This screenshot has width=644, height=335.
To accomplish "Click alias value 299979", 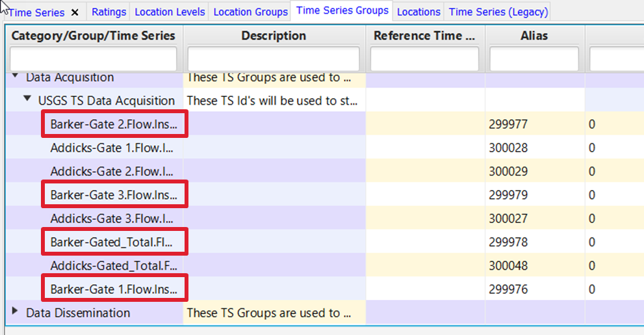I will [x=508, y=195].
